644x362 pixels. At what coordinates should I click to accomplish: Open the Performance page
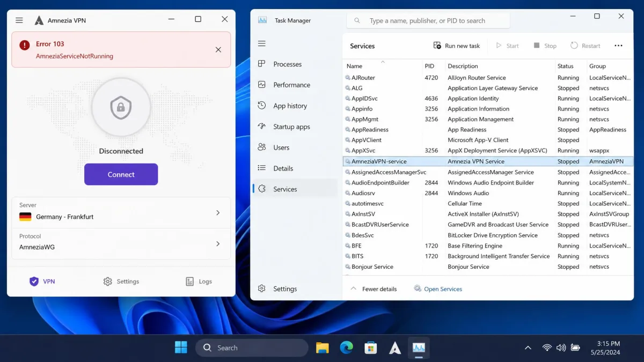coord(294,85)
